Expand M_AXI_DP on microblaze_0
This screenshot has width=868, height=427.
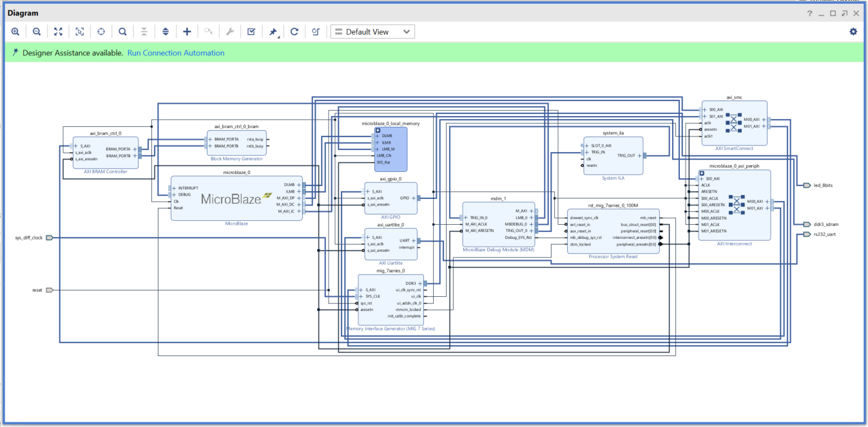tap(298, 198)
